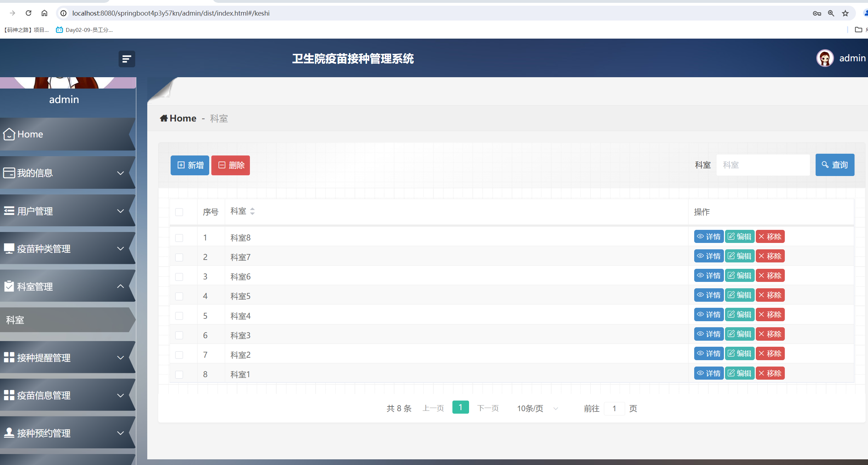The image size is (868, 465).
Task: Click the browser home icon
Action: coord(44,13)
